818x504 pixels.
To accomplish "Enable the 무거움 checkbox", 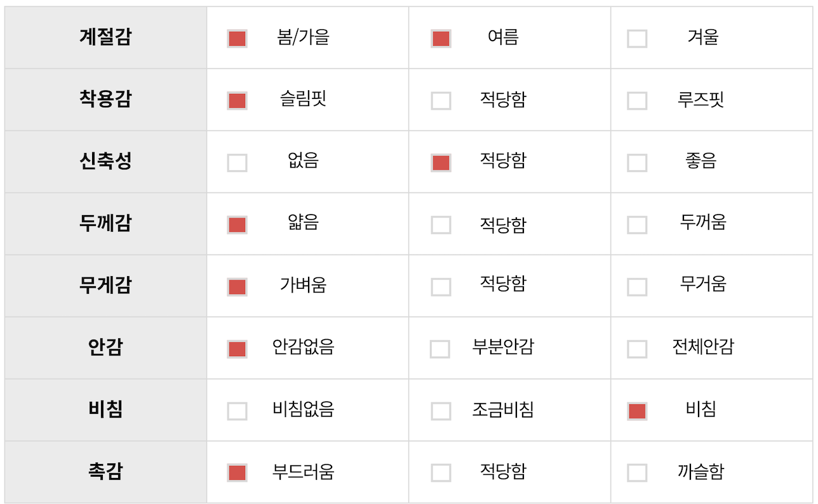I will tap(637, 287).
